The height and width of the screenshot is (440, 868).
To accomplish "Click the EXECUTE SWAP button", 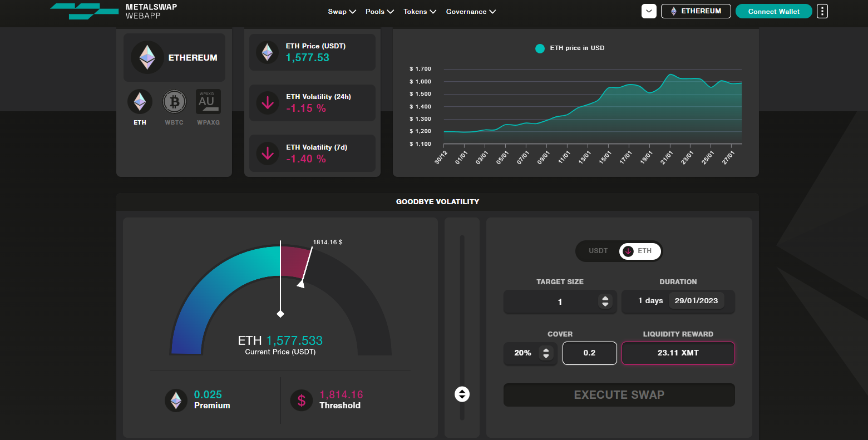I will pos(619,395).
